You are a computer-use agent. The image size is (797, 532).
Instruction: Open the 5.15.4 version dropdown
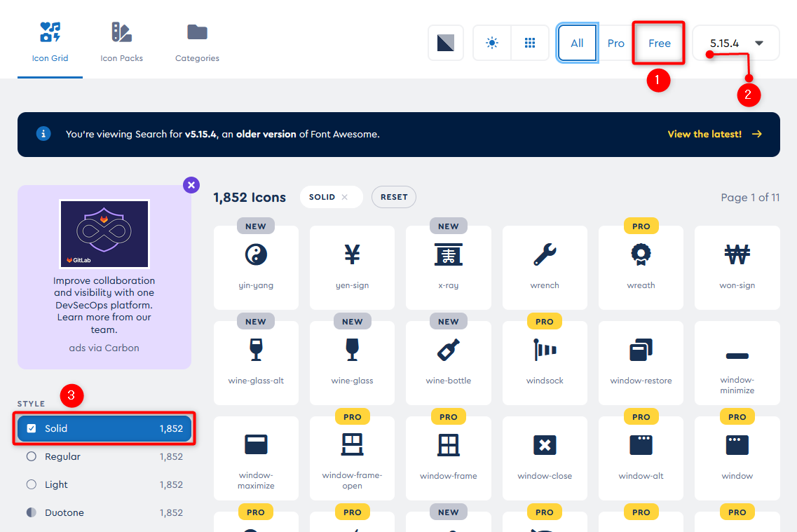click(736, 43)
